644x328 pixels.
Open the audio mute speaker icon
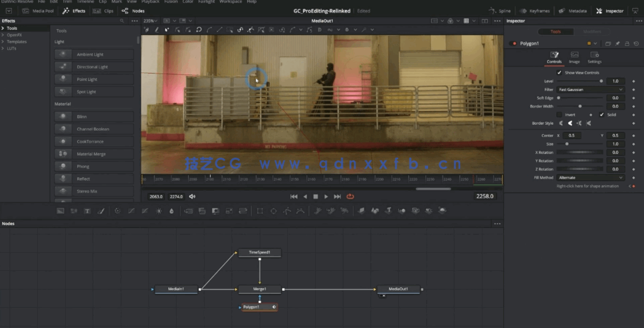point(192,197)
